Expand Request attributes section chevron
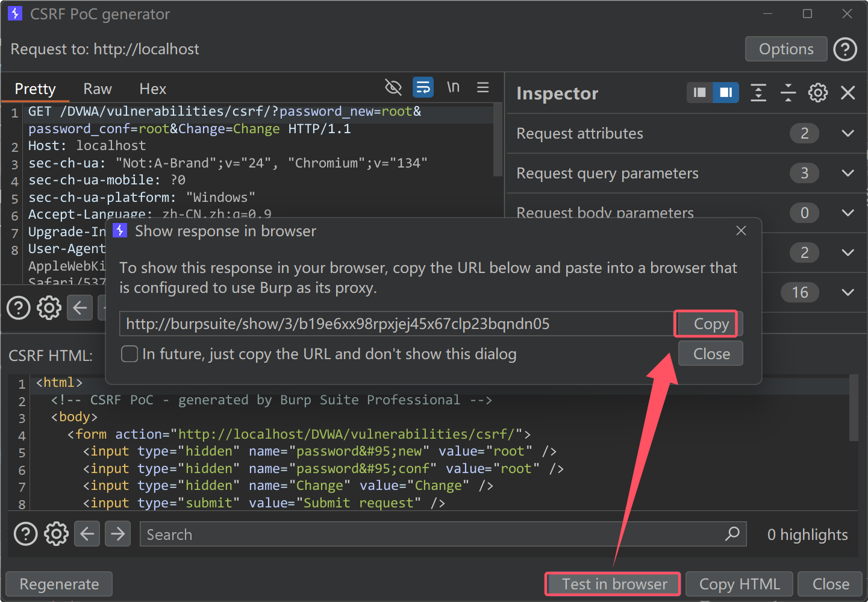Screen dimensions: 868x602 848,133
